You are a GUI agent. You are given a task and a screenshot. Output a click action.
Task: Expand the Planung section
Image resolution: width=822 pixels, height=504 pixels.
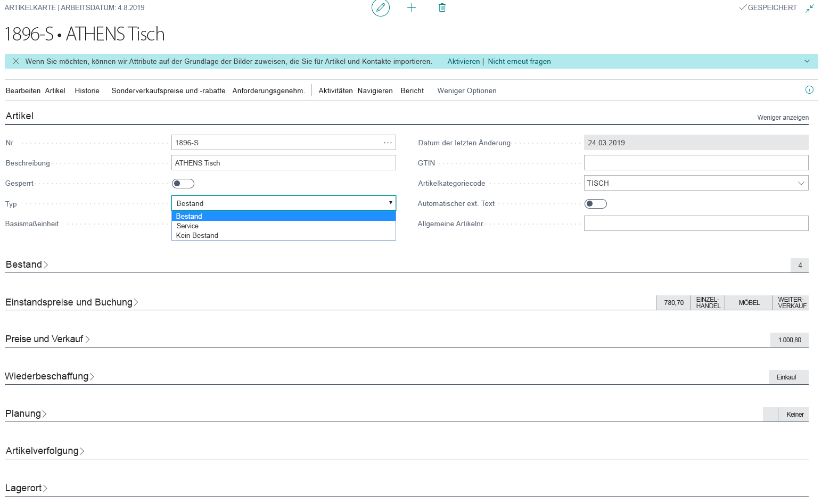click(x=26, y=414)
